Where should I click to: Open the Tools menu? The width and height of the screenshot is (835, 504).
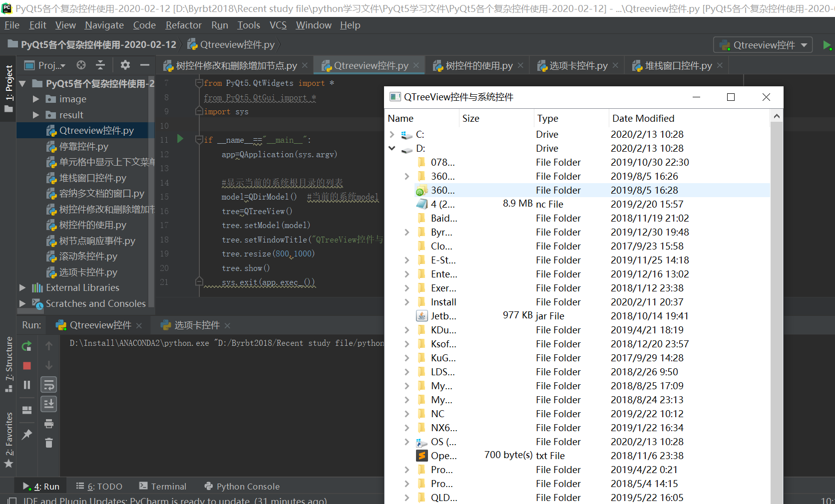[x=248, y=25]
